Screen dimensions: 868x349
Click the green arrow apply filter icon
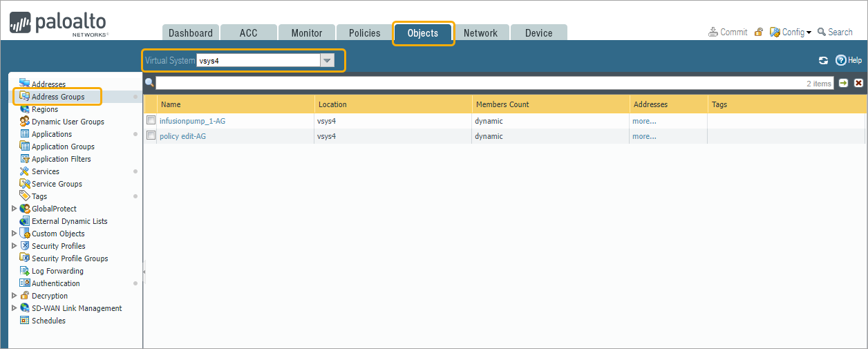(x=844, y=83)
